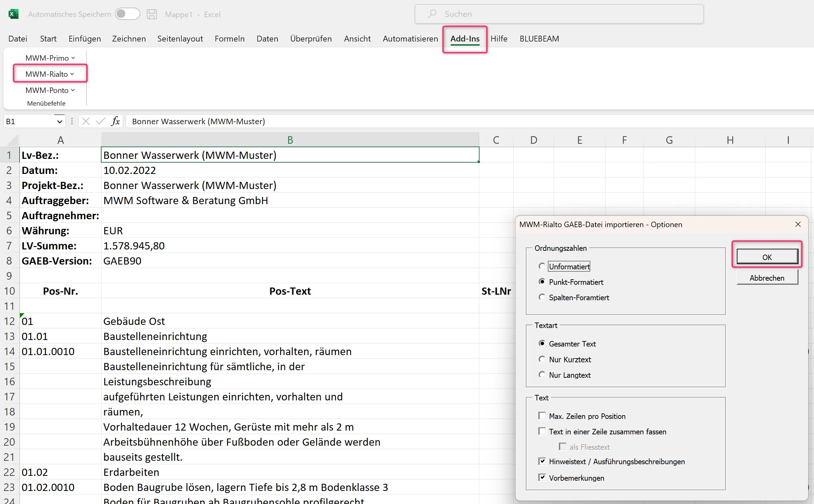Switch to the Einfügen tab
The image size is (814, 504).
click(85, 38)
